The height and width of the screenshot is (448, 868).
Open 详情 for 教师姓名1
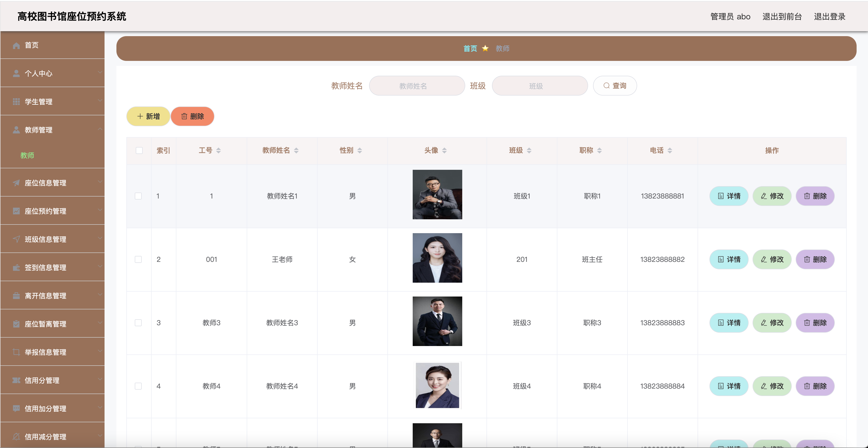tap(729, 196)
